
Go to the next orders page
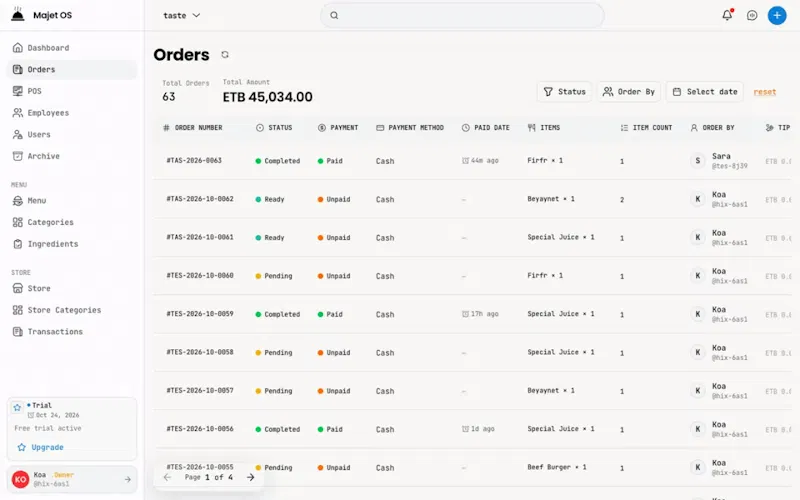(251, 478)
